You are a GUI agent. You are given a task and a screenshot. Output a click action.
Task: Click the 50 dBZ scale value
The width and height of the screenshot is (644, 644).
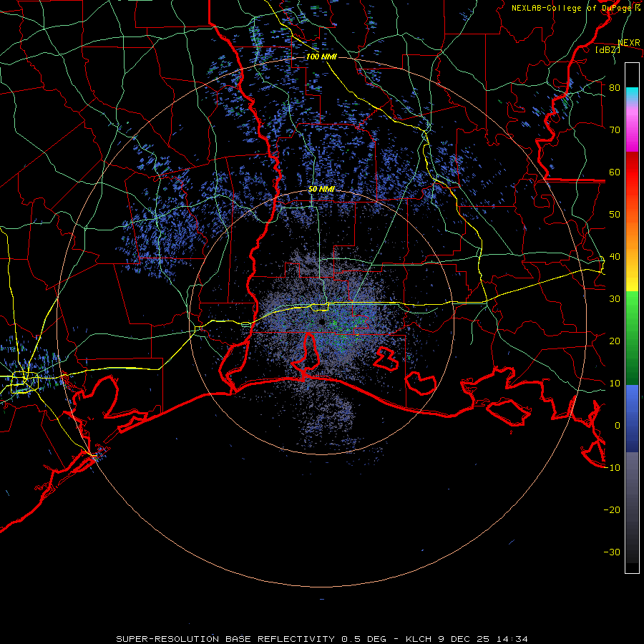615,215
